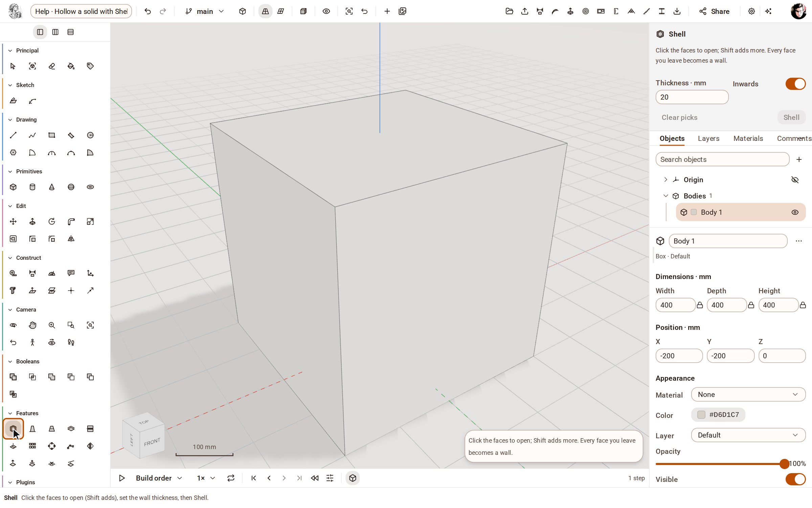This screenshot has height=508, width=812.
Task: Toggle the Inwards switch
Action: [x=795, y=84]
